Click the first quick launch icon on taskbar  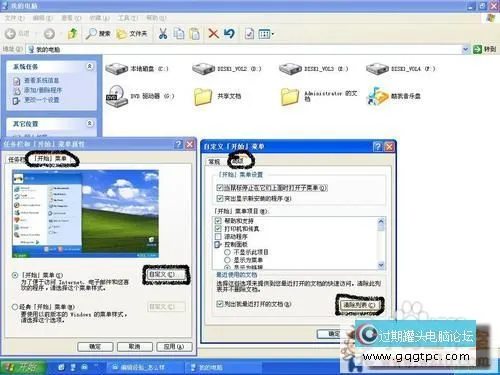(x=61, y=367)
